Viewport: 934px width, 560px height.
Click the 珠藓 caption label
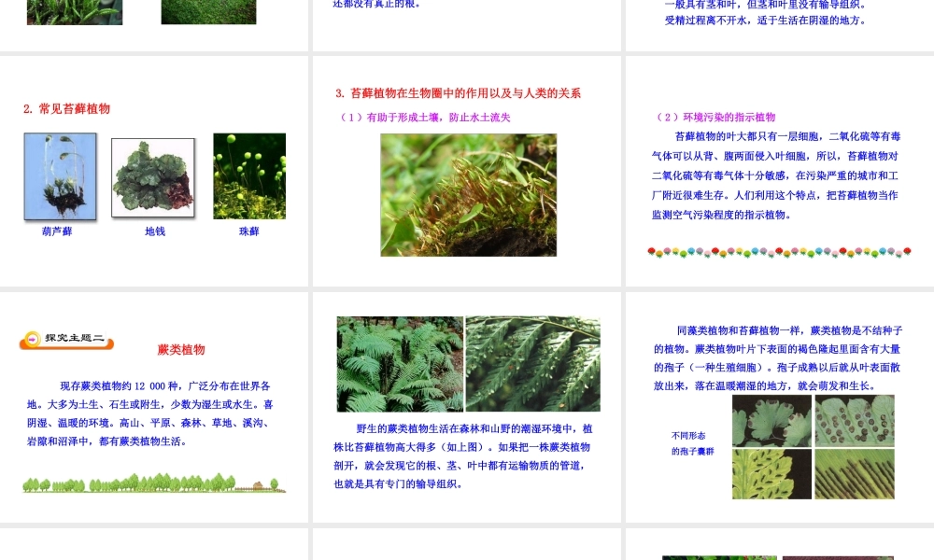click(x=249, y=231)
